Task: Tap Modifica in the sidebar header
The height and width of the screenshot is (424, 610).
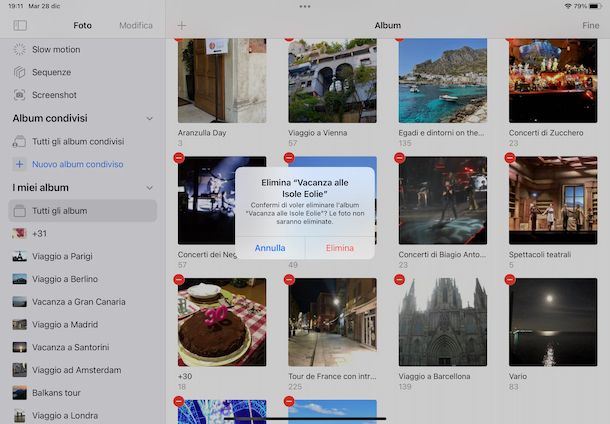Action: tap(136, 25)
